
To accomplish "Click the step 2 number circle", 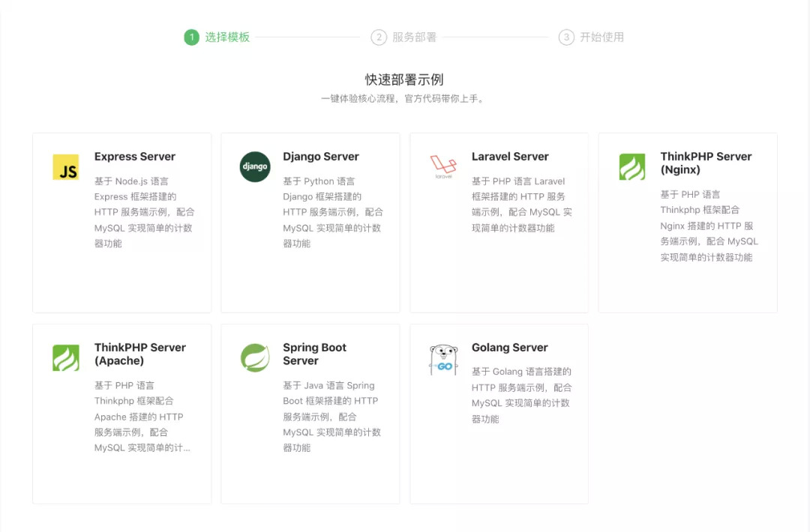I will point(379,37).
